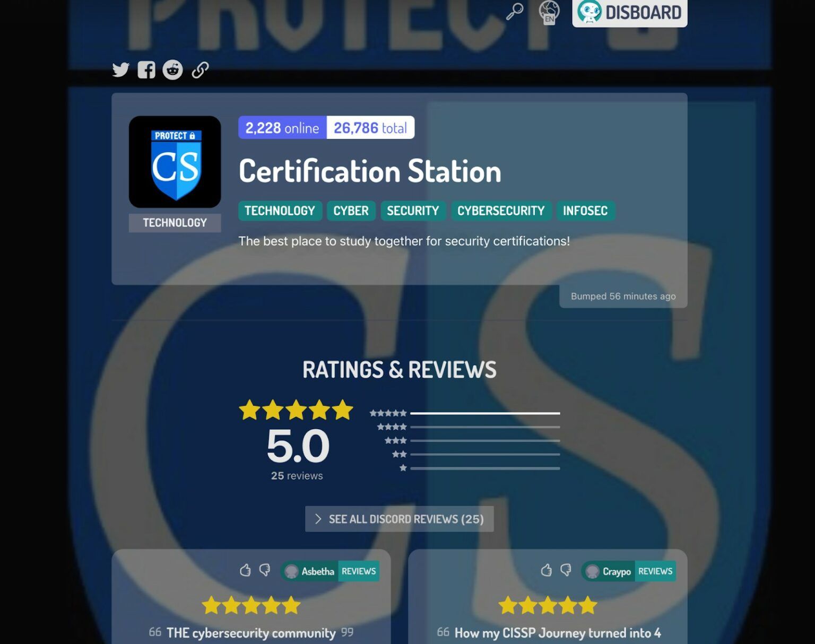
Task: Expand SEE ALL DISCORD REVIEWS (25)
Action: click(x=399, y=519)
